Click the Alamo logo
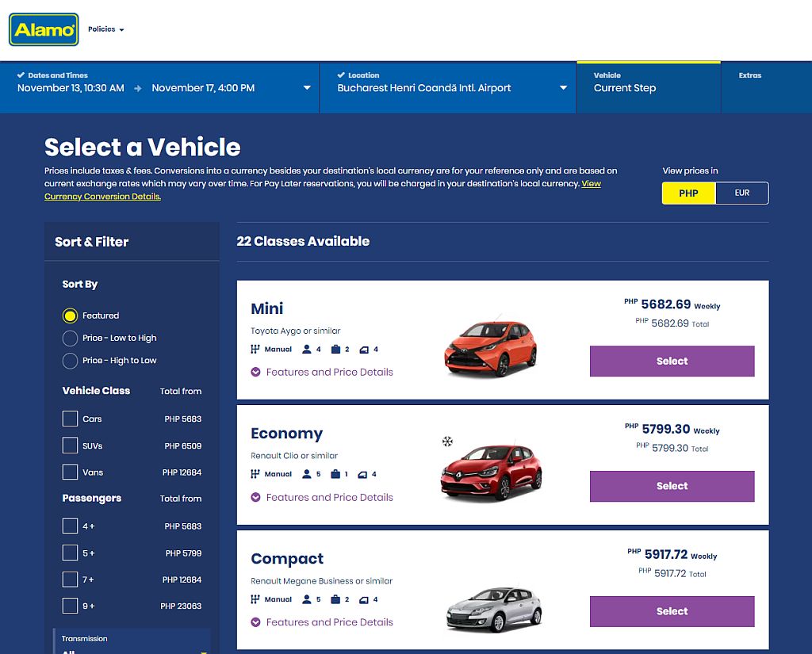Screen dimensions: 812x654 coord(44,29)
